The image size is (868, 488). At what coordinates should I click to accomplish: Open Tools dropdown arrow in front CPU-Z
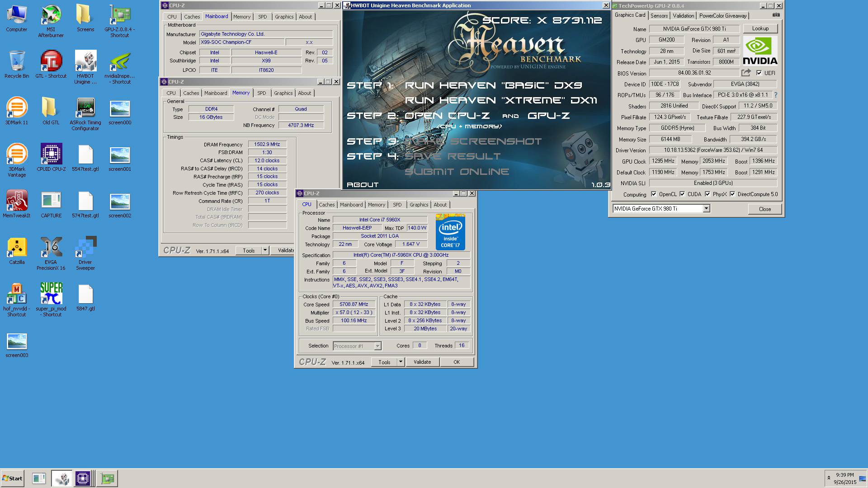click(x=400, y=362)
